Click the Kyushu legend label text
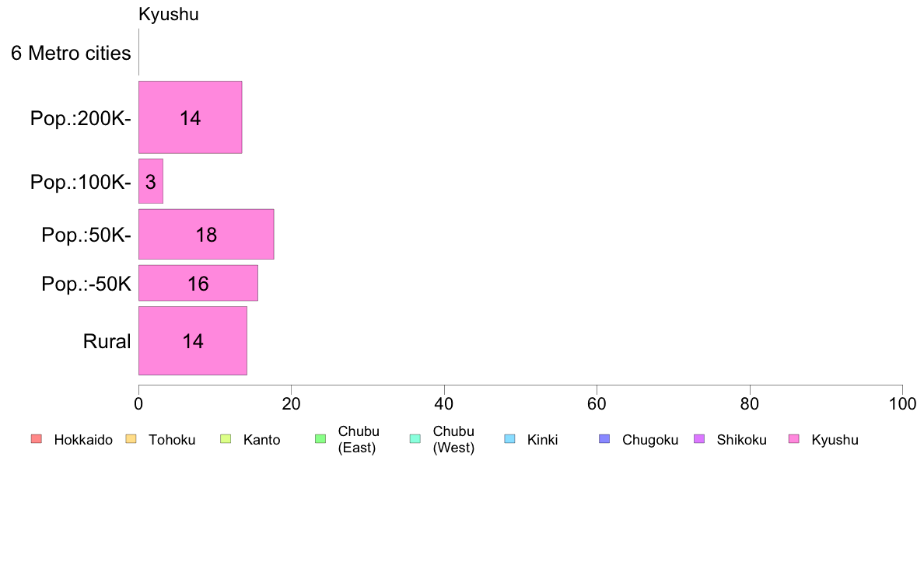The height and width of the screenshot is (572, 924). (x=835, y=440)
